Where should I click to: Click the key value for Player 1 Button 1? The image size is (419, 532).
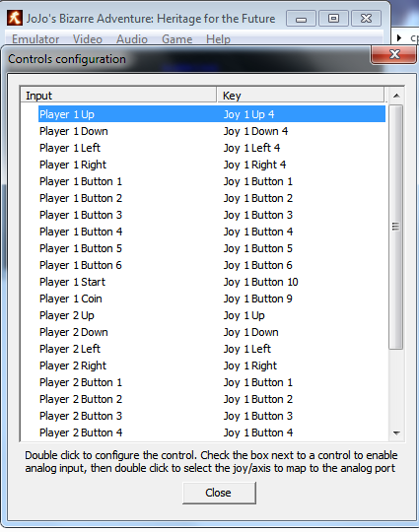pyautogui.click(x=258, y=181)
